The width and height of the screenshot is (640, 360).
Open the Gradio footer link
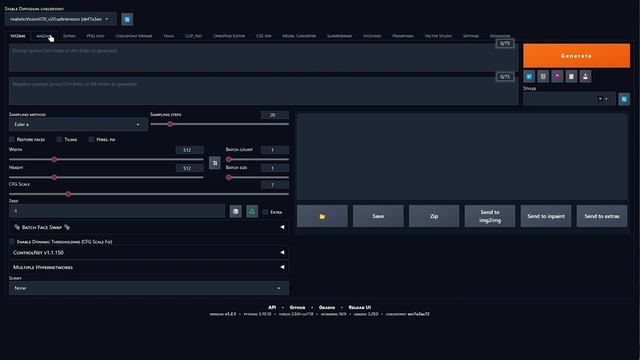[x=327, y=307]
